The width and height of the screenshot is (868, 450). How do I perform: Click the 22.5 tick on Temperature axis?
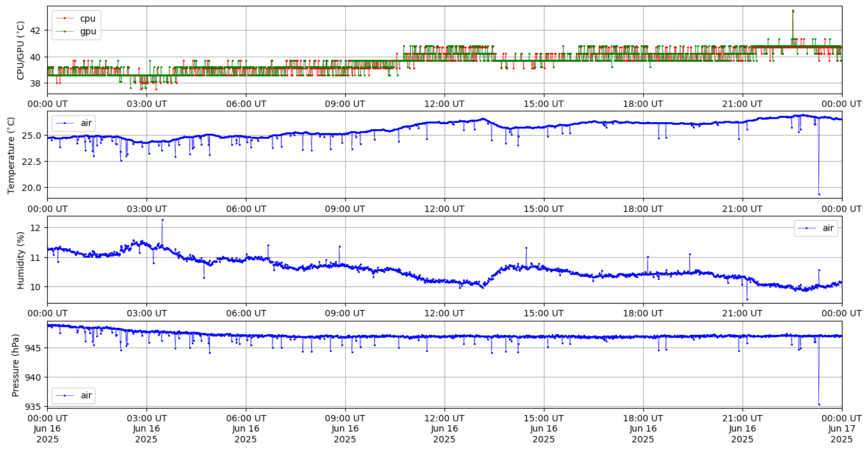pos(32,162)
